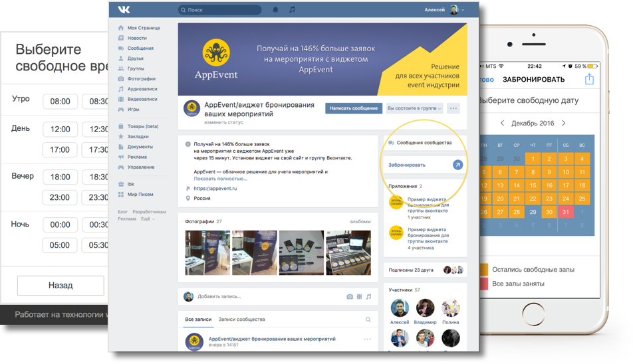Select 12:00 time slot in booking window
The image size is (633, 364).
point(60,129)
